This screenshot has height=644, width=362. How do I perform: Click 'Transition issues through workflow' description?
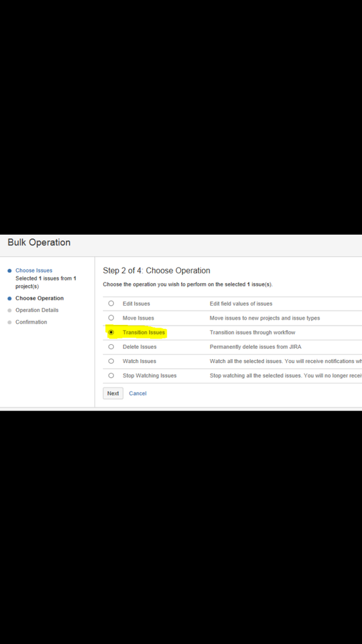click(252, 332)
